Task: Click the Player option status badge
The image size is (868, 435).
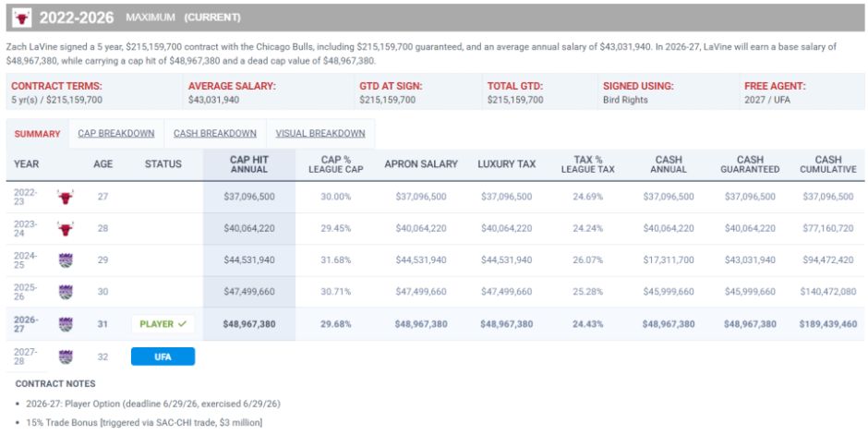Action: (163, 324)
